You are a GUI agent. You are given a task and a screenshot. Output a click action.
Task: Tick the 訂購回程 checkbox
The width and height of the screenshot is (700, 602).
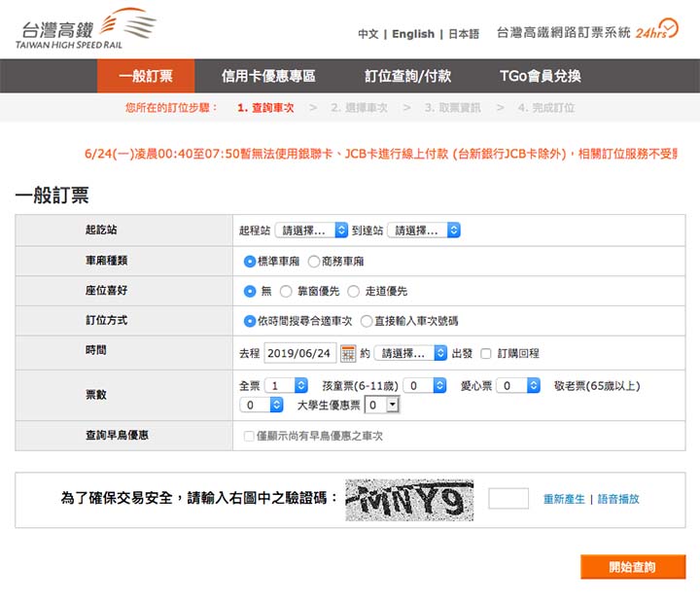[x=486, y=354]
